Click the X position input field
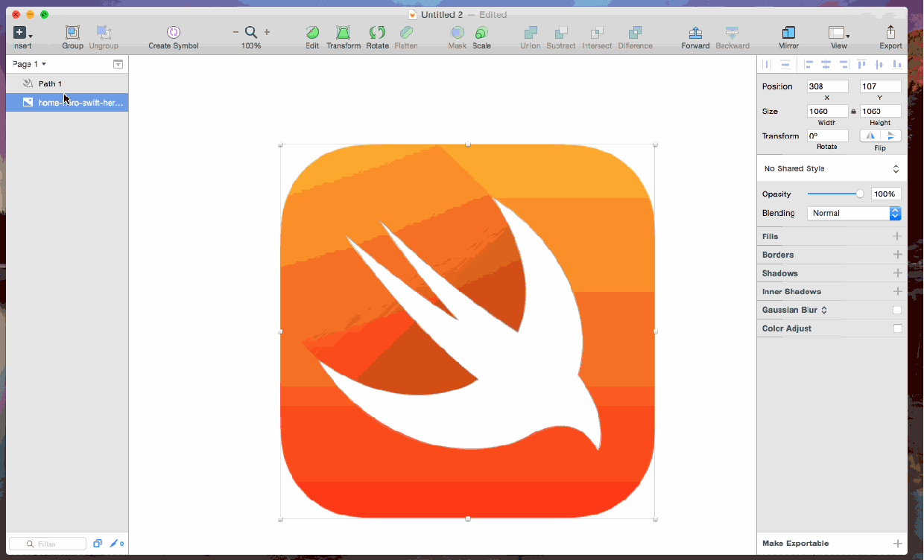 point(827,86)
